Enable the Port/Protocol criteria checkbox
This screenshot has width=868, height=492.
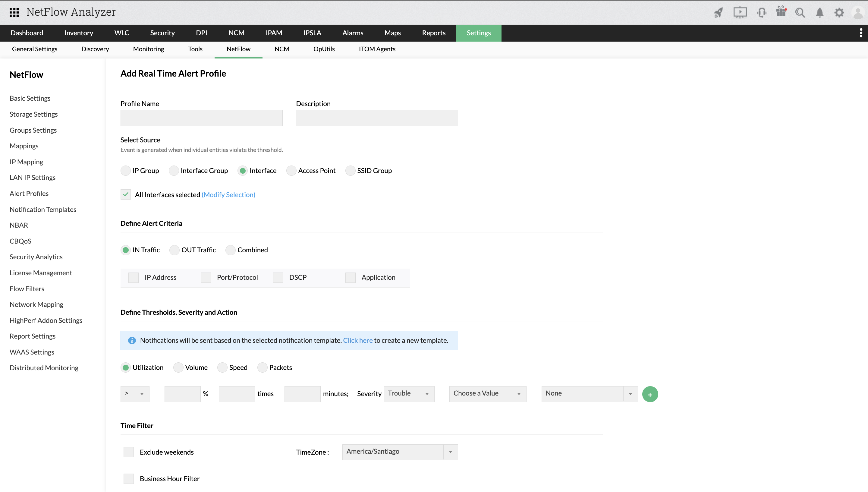coord(206,277)
